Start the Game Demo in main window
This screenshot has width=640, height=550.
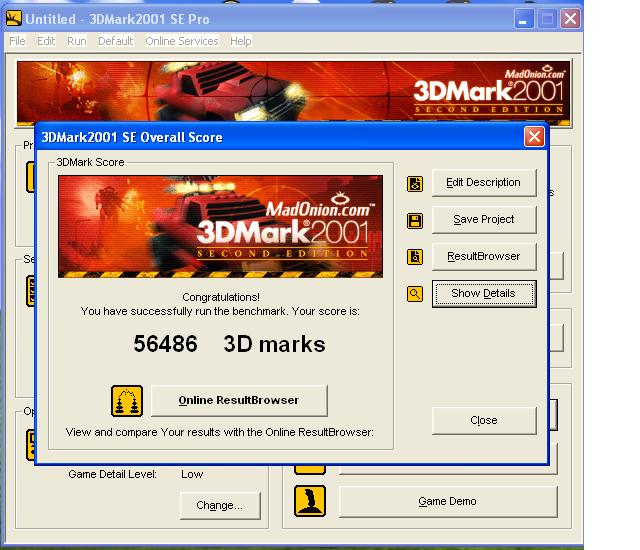(x=448, y=501)
